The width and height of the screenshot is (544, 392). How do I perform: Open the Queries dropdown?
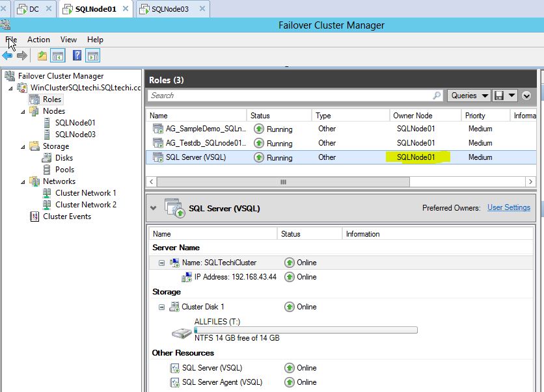click(x=469, y=96)
